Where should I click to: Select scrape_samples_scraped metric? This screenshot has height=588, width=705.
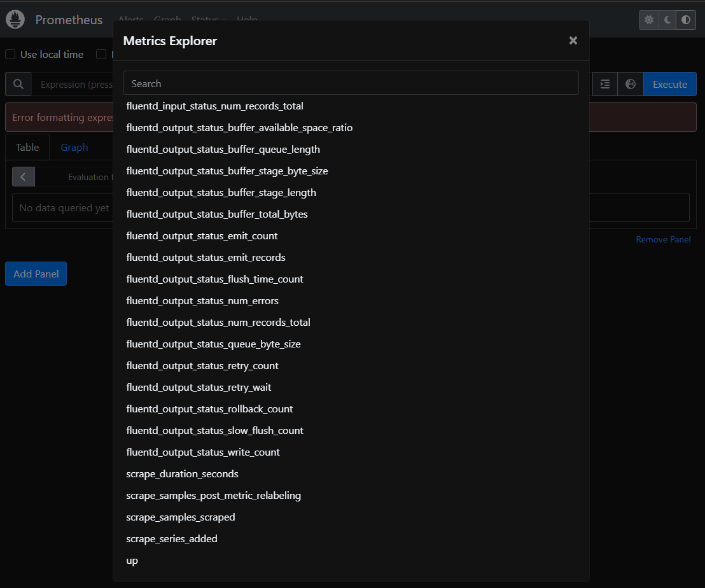(x=181, y=517)
